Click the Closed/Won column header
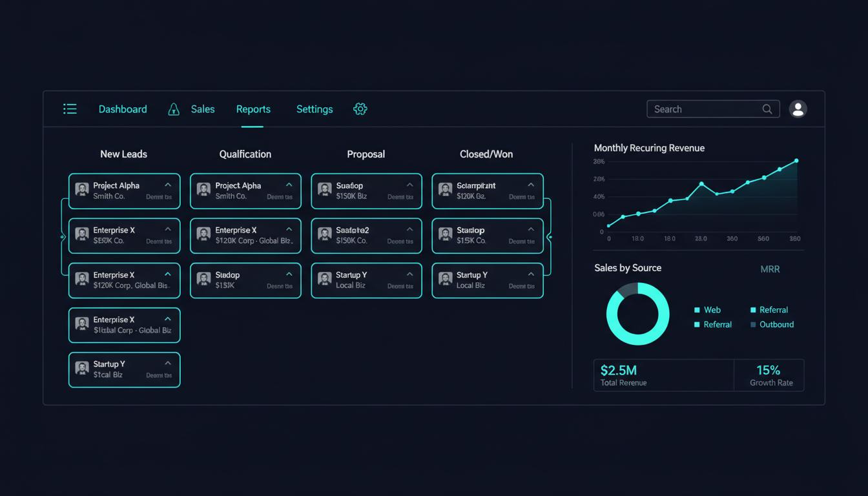The image size is (868, 496). point(486,154)
